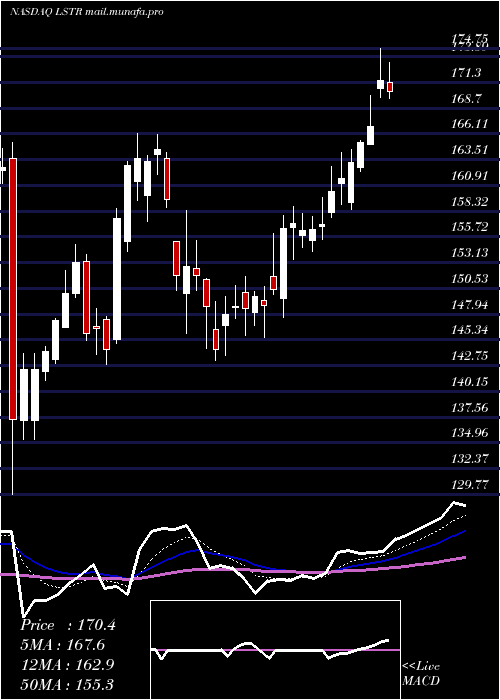Click the 153.13 price axis label

[x=469, y=253]
